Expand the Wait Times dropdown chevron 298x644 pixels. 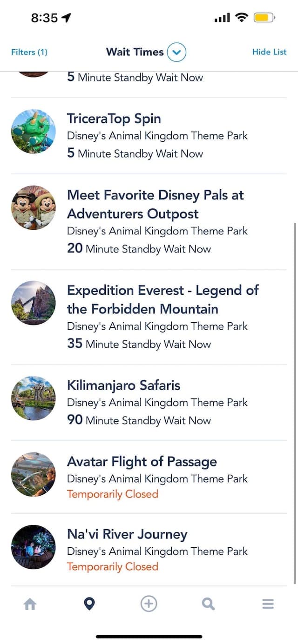[176, 52]
